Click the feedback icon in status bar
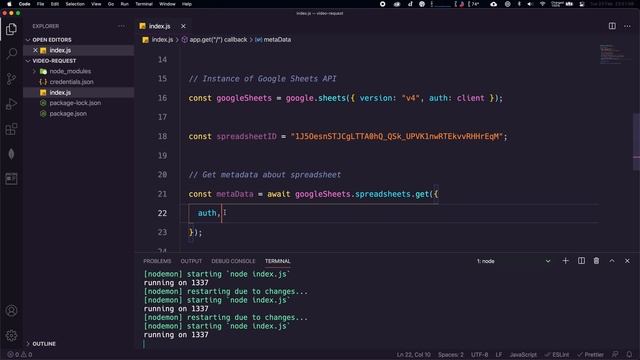This screenshot has width=640, height=360. (615, 354)
